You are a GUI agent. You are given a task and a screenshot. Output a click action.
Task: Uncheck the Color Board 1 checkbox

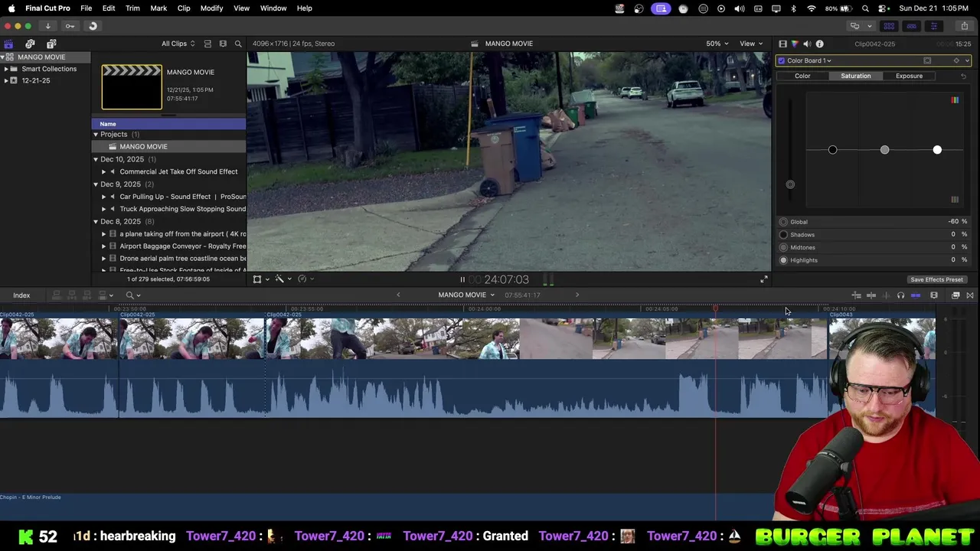[x=781, y=60]
